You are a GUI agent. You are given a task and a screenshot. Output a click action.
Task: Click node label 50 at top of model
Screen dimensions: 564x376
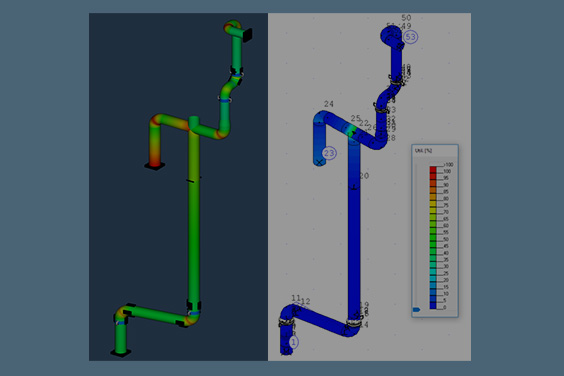coord(406,18)
